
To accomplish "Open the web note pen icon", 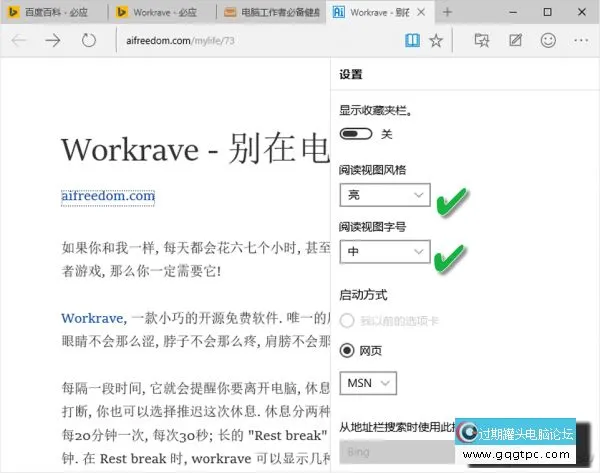I will 515,41.
